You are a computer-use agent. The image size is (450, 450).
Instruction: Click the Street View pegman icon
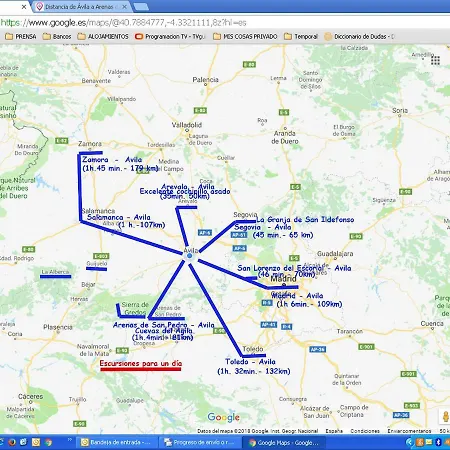[445, 417]
